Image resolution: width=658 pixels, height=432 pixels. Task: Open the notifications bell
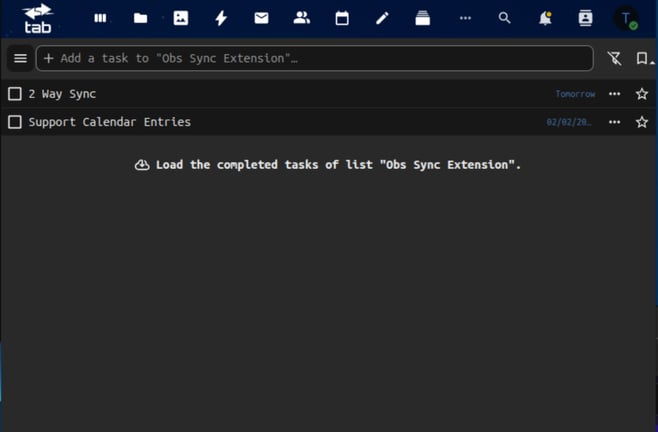[545, 18]
